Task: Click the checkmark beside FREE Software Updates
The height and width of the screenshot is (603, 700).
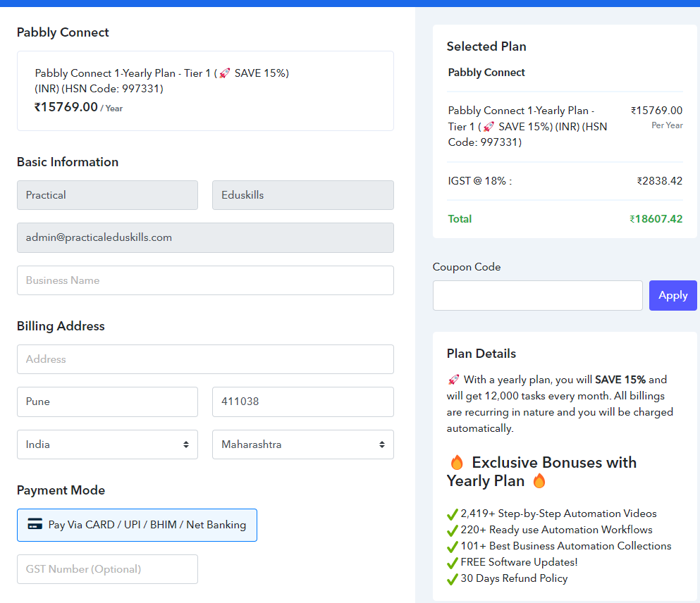Action: coord(453,563)
